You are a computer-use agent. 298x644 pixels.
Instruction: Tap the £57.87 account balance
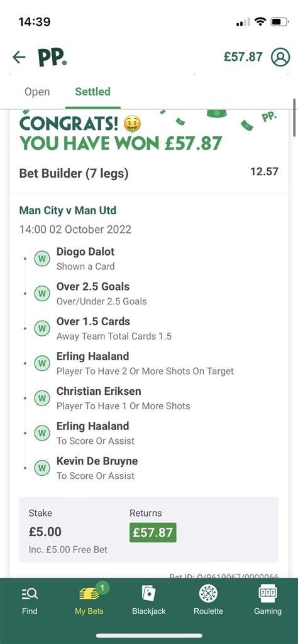243,56
